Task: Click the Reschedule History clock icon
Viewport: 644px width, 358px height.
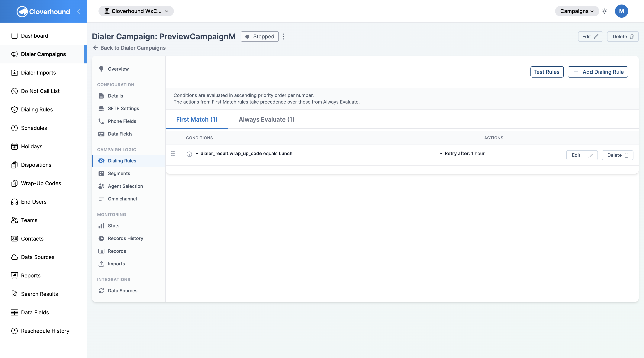Action: pyautogui.click(x=14, y=331)
